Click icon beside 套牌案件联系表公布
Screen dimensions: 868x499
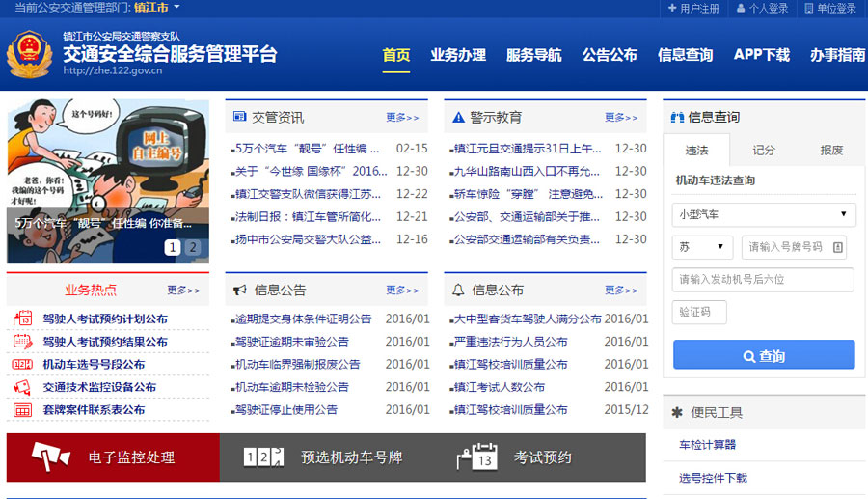click(x=22, y=410)
